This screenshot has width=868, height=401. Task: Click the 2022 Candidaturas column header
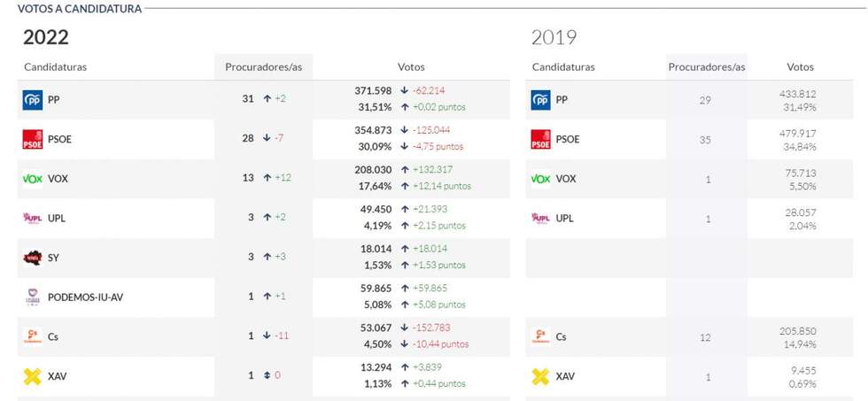tap(56, 67)
